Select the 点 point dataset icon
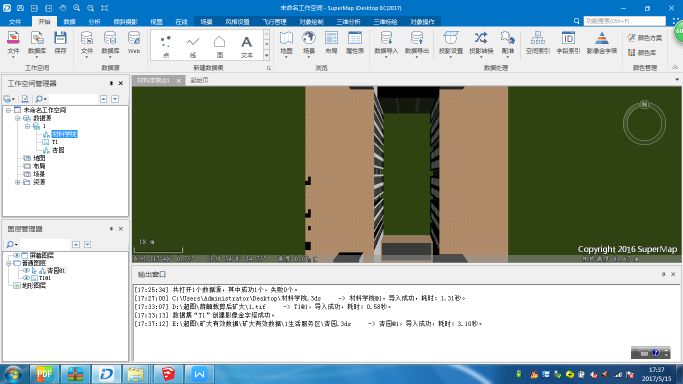Screen dimensions: 683x384 point(166,46)
